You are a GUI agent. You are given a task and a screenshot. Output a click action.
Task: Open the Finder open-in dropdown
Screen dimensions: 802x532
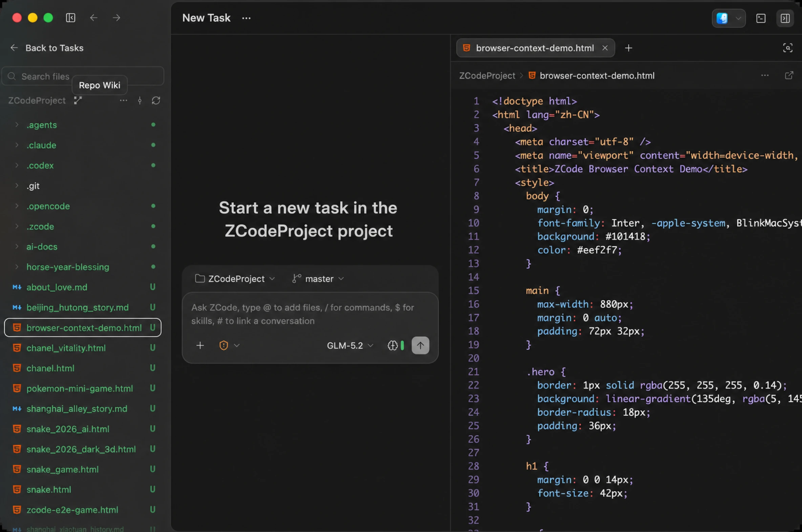pyautogui.click(x=729, y=18)
